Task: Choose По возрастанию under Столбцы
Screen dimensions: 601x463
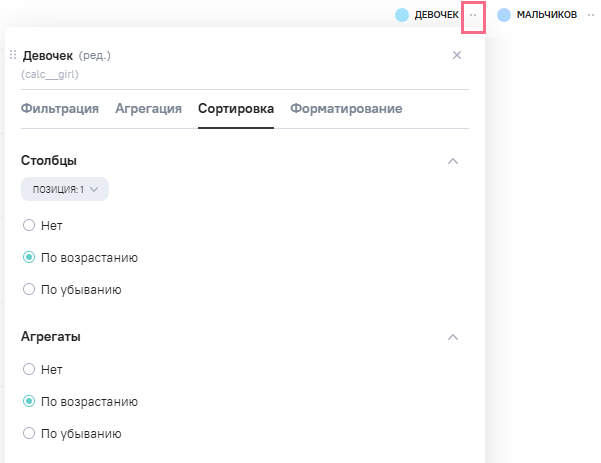Action: (x=29, y=257)
